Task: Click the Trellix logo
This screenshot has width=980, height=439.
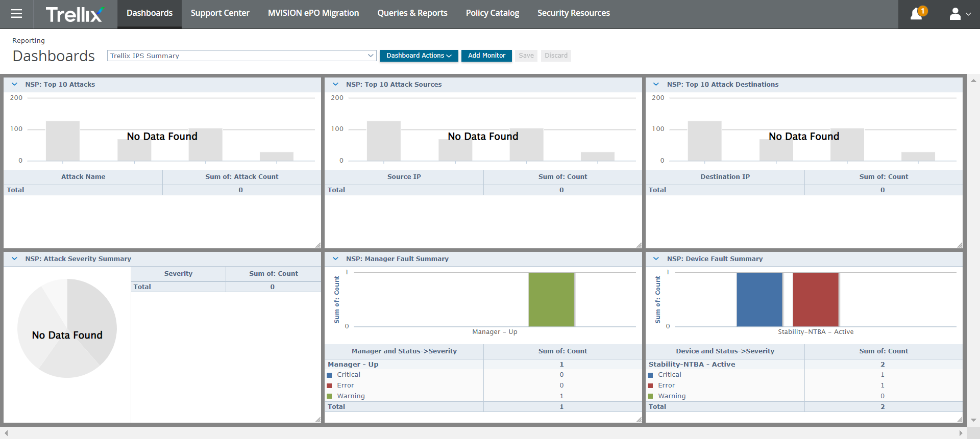Action: [75, 14]
